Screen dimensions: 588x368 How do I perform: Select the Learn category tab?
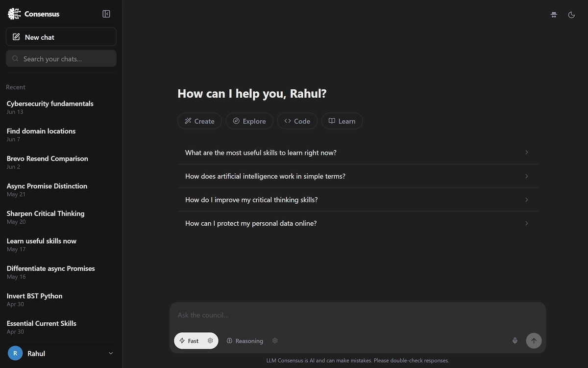(342, 121)
